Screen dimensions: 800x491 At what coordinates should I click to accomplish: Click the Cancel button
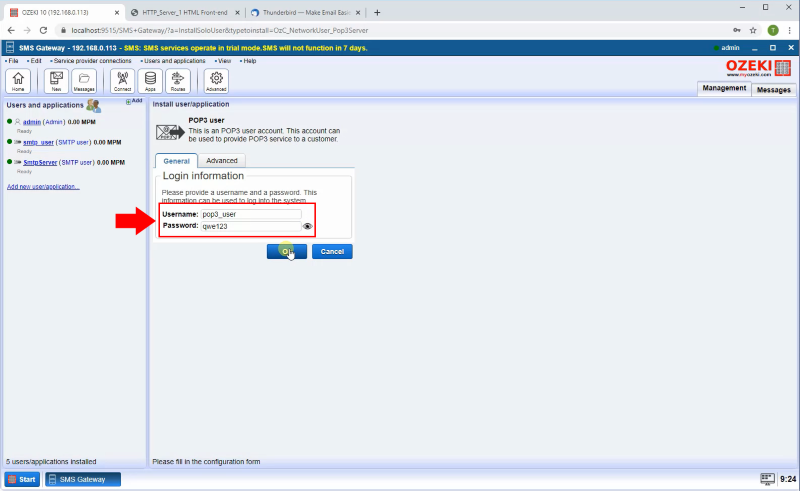[x=332, y=251]
